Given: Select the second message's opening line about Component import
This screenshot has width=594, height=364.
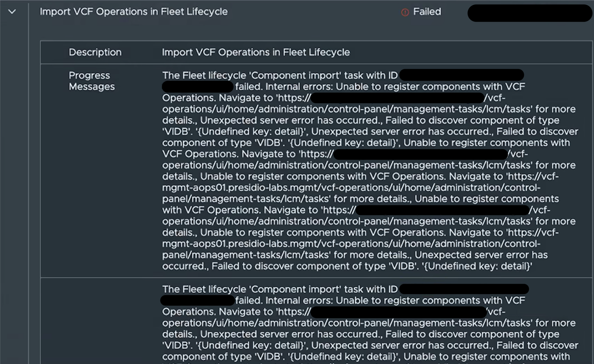Looking at the screenshot, I should tap(280, 289).
